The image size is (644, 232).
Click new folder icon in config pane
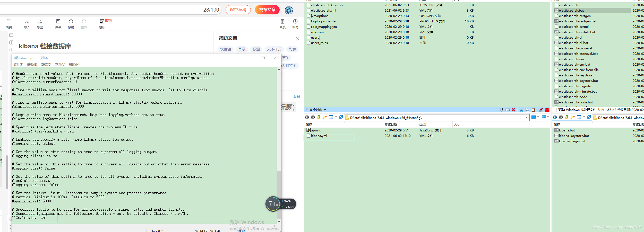[x=325, y=117]
